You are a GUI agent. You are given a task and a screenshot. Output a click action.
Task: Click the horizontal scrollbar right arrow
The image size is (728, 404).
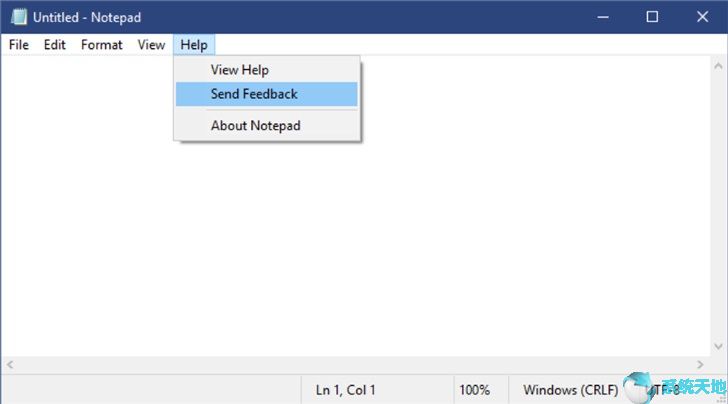point(700,365)
